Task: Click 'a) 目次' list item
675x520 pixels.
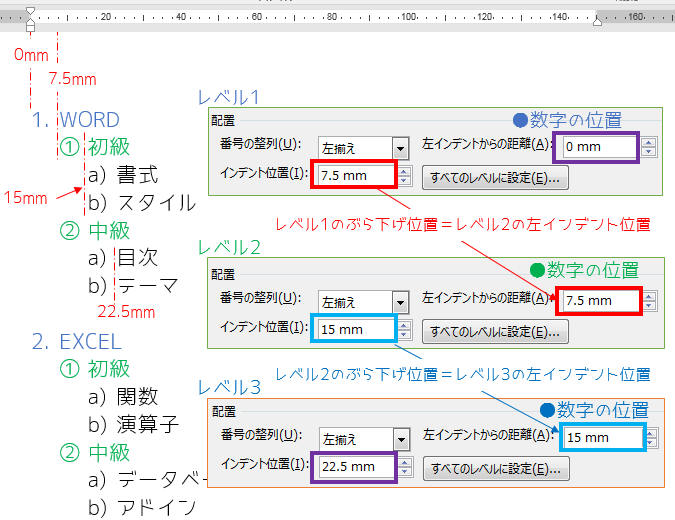Action: (123, 258)
